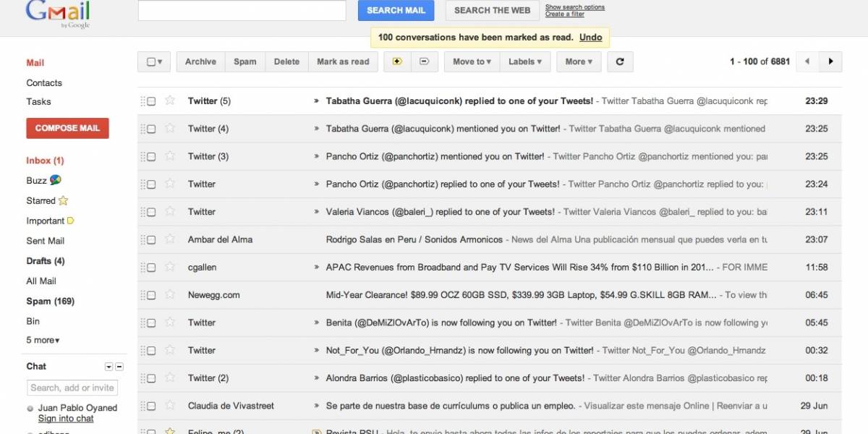Tick checkbox for cgallen email

tap(151, 268)
